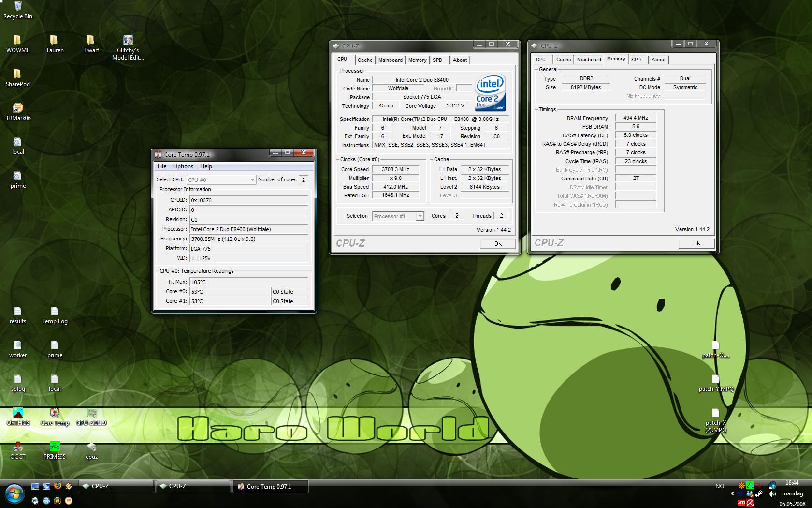The height and width of the screenshot is (508, 812).
Task: Click OK in the right CPU-Z Memory window
Action: click(x=696, y=243)
